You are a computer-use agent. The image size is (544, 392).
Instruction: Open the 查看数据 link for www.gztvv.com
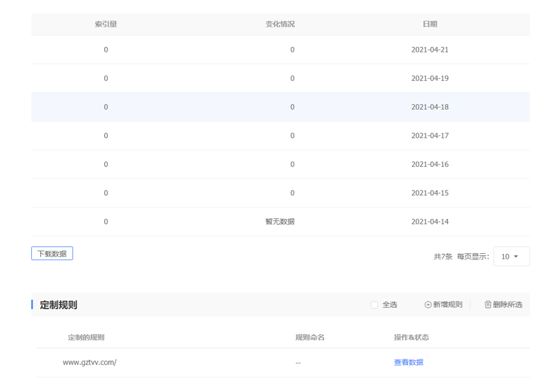409,363
